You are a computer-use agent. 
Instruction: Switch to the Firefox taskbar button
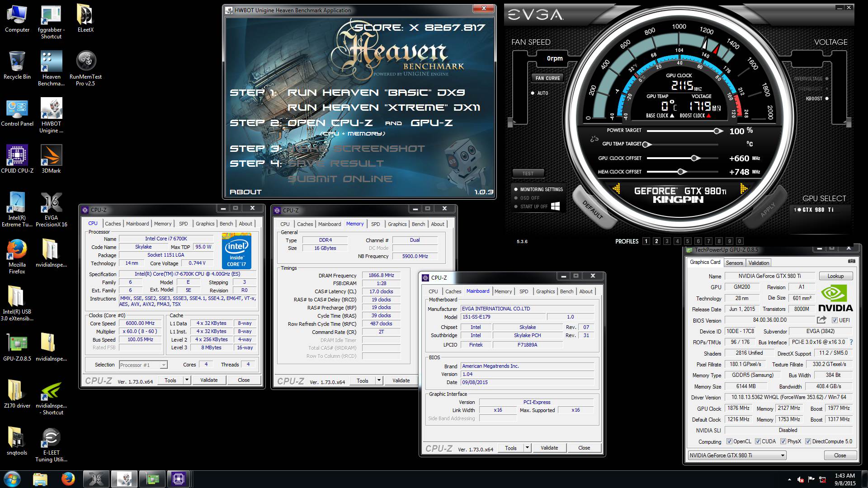68,479
